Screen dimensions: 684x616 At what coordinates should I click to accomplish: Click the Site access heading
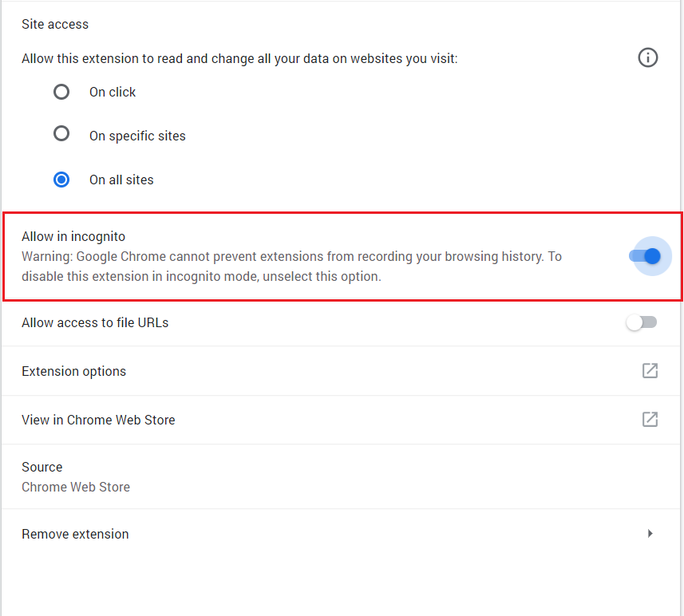(x=55, y=25)
